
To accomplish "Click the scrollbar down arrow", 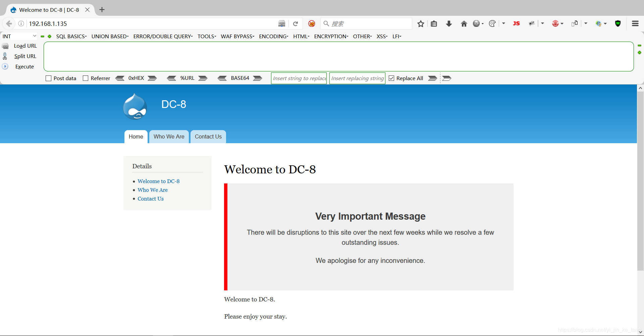I will coord(640,332).
